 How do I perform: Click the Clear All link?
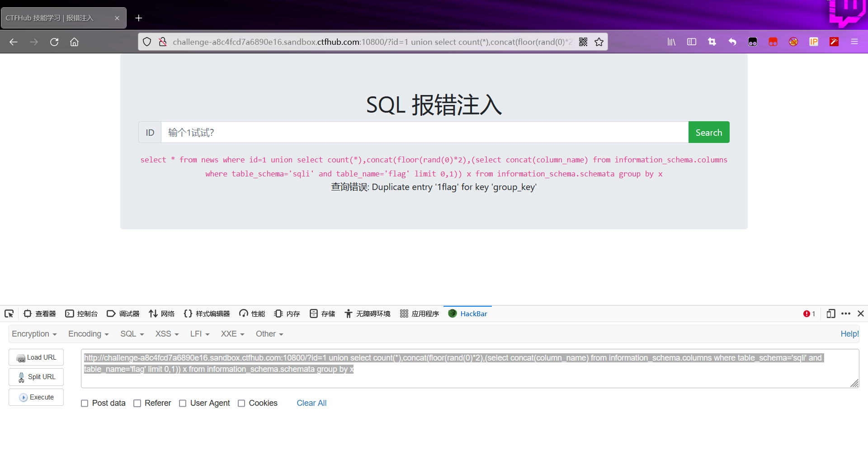coord(311,403)
